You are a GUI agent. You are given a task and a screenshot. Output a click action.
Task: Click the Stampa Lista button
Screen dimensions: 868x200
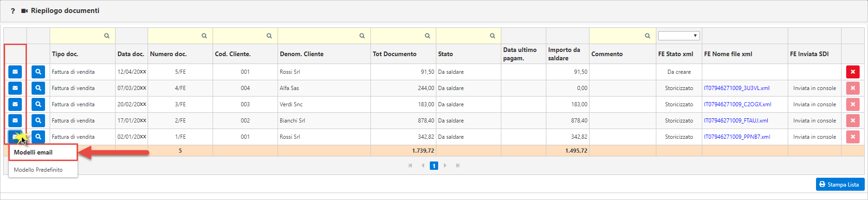tap(840, 184)
